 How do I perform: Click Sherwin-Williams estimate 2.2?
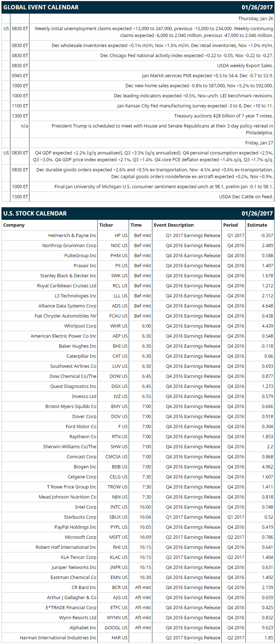[x=270, y=446]
